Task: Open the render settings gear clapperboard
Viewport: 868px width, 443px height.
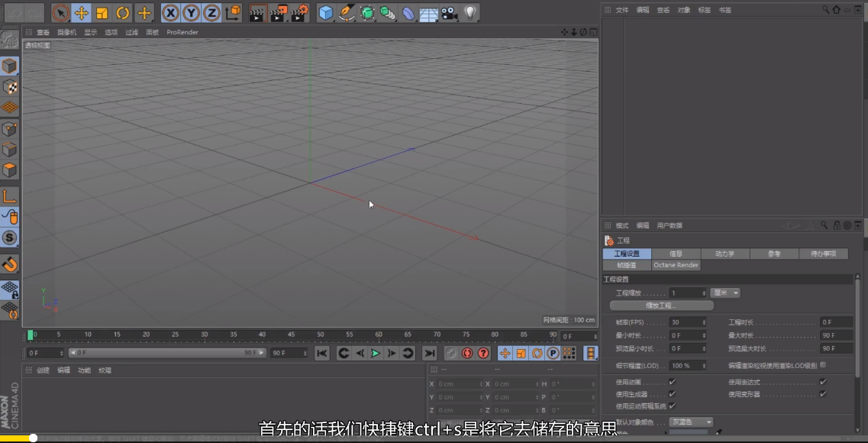Action: [x=299, y=12]
